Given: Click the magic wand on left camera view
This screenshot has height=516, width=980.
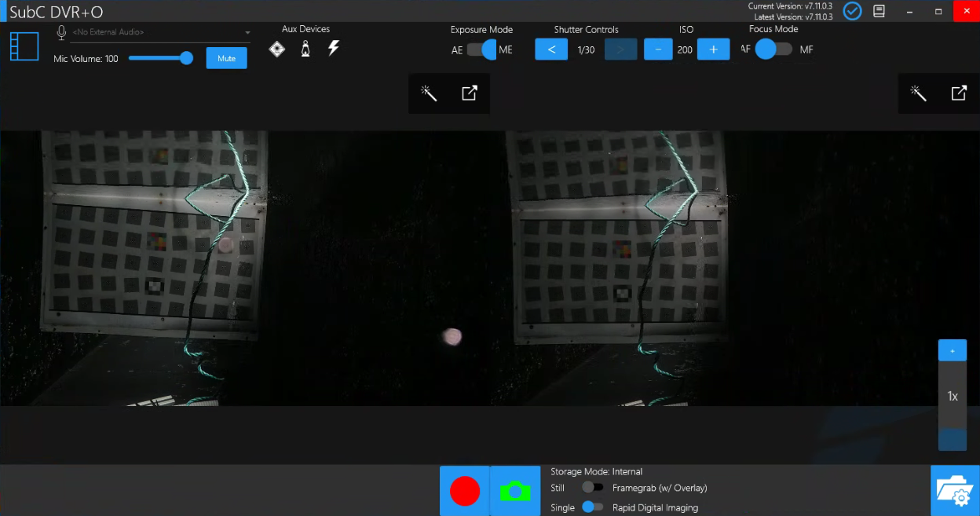Looking at the screenshot, I should (429, 93).
